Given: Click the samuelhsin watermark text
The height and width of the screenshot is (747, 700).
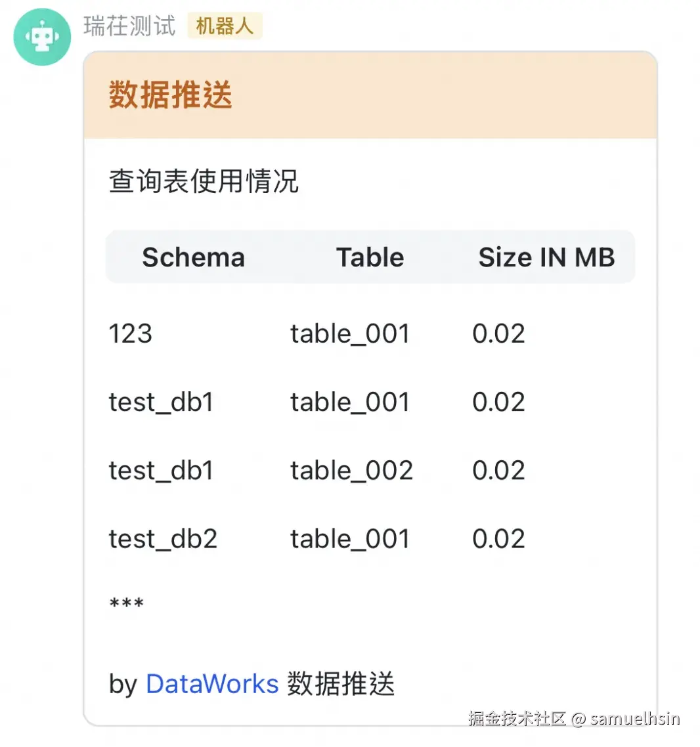Looking at the screenshot, I should [x=634, y=718].
